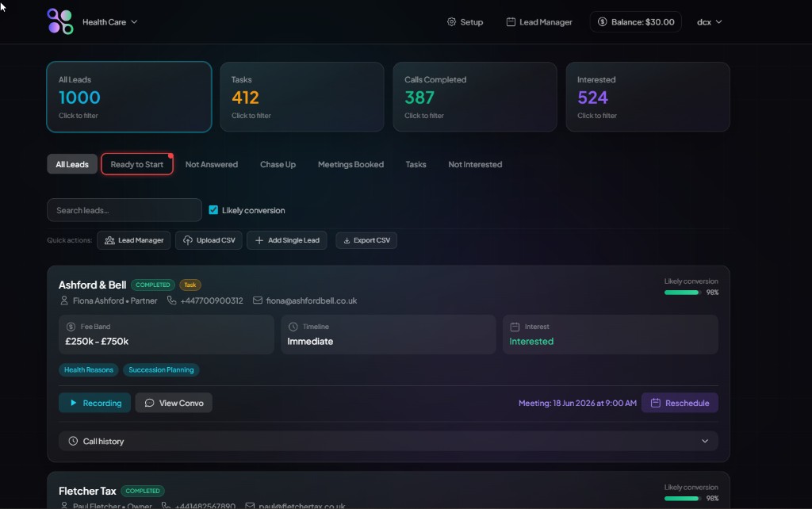Filter by Tasks 412 card

[302, 97]
